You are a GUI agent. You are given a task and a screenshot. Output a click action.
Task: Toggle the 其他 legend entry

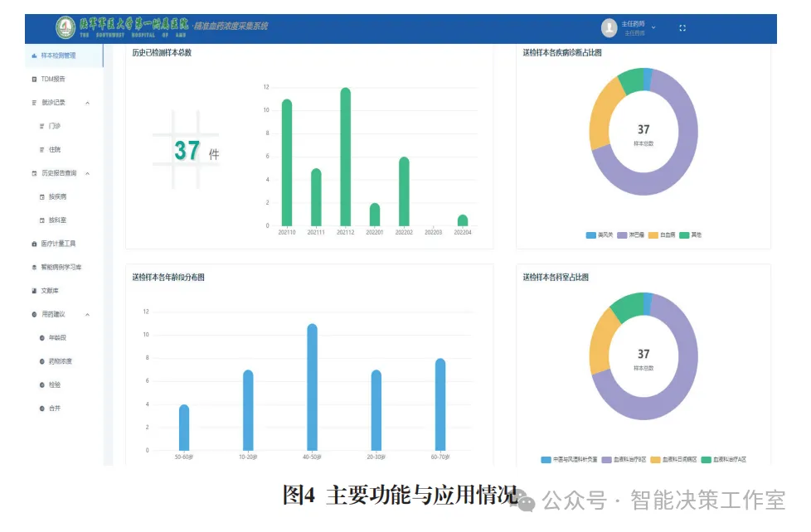coord(691,235)
